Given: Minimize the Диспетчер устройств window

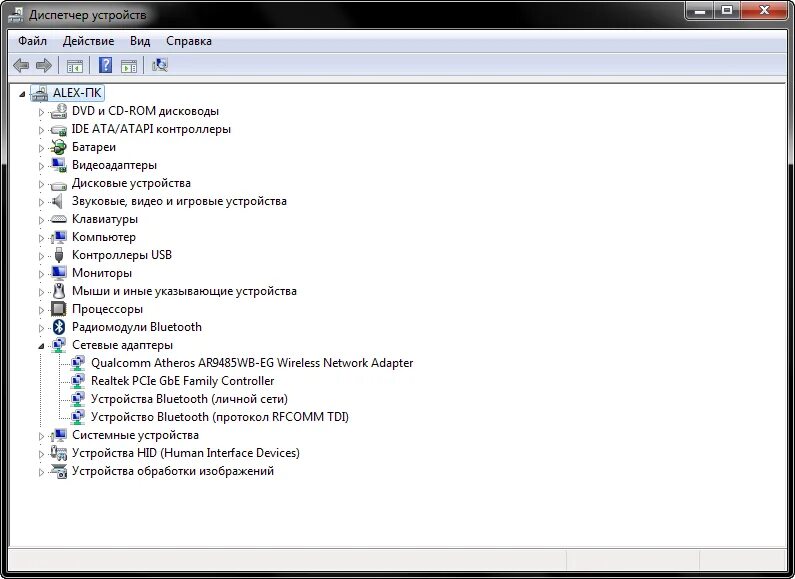Looking at the screenshot, I should click(x=700, y=10).
